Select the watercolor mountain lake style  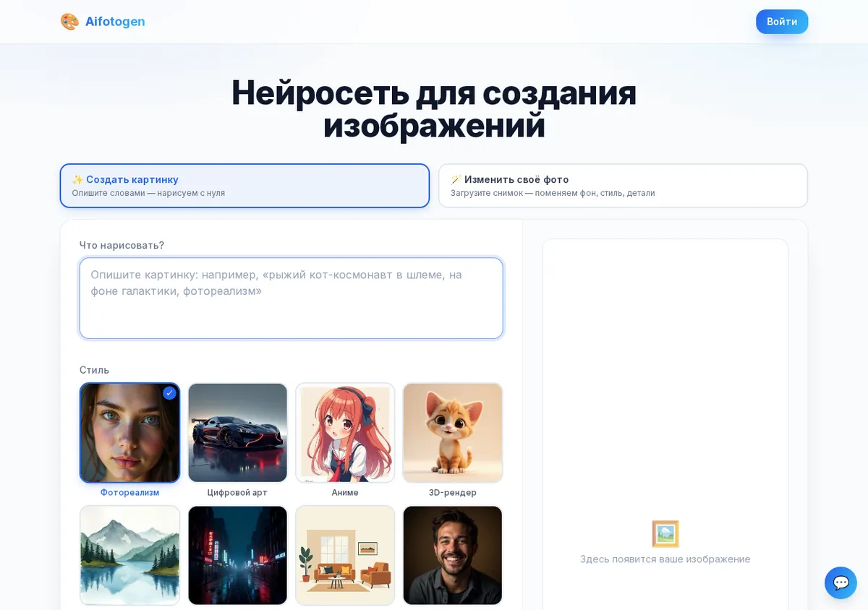click(x=129, y=555)
